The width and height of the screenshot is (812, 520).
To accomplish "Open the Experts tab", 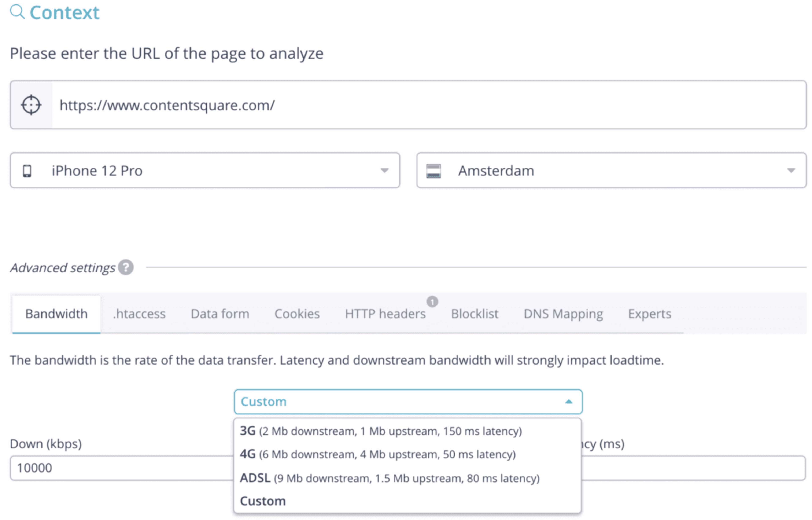I will tap(649, 314).
